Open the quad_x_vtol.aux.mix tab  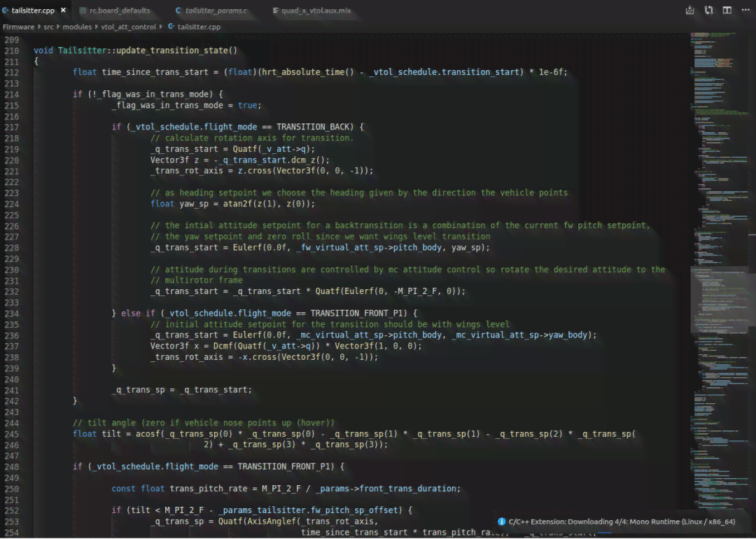(x=316, y=10)
